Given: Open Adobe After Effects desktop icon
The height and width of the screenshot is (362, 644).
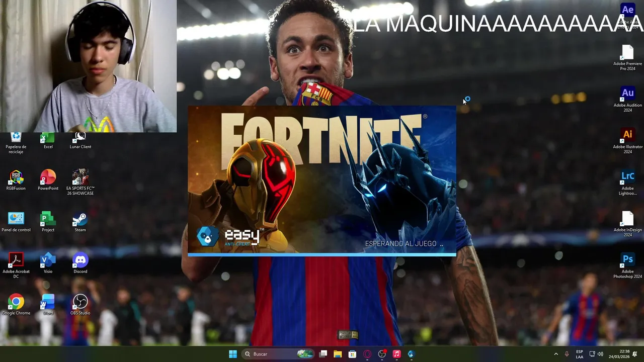Looking at the screenshot, I should pyautogui.click(x=627, y=15).
